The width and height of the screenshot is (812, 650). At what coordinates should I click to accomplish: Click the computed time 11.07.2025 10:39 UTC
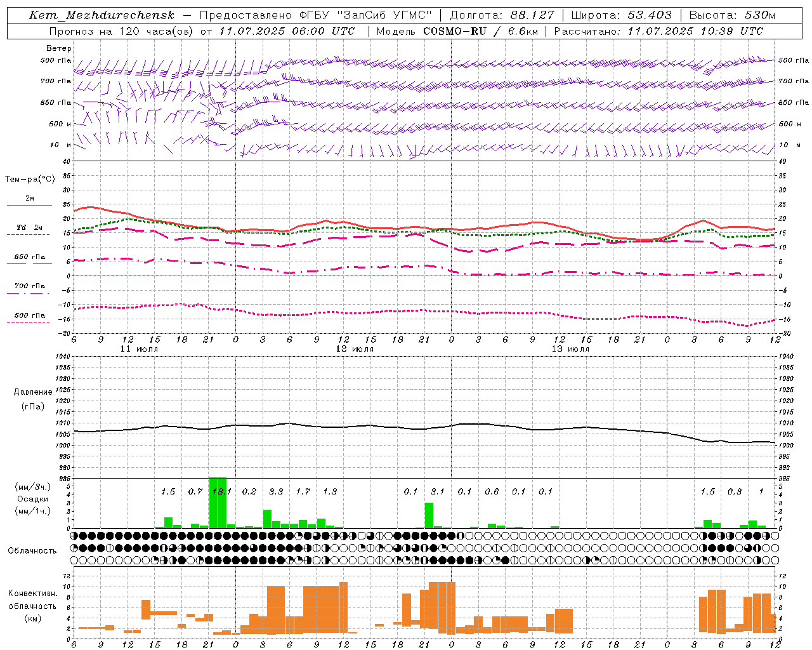click(x=695, y=31)
